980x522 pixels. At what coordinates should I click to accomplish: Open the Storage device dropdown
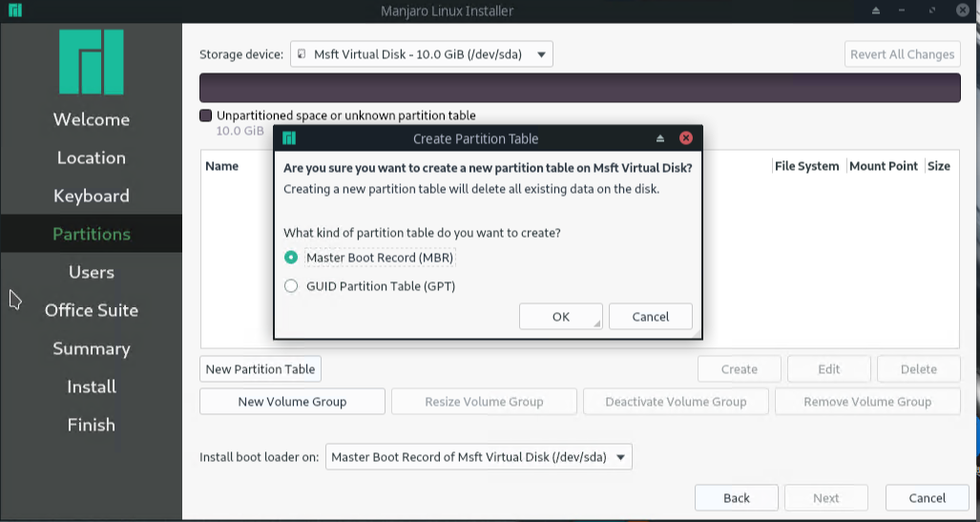[541, 54]
